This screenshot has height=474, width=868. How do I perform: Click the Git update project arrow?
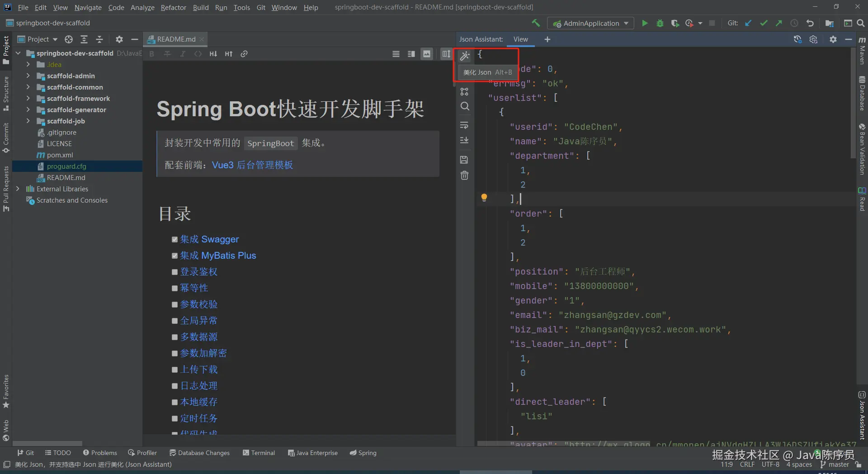click(749, 23)
